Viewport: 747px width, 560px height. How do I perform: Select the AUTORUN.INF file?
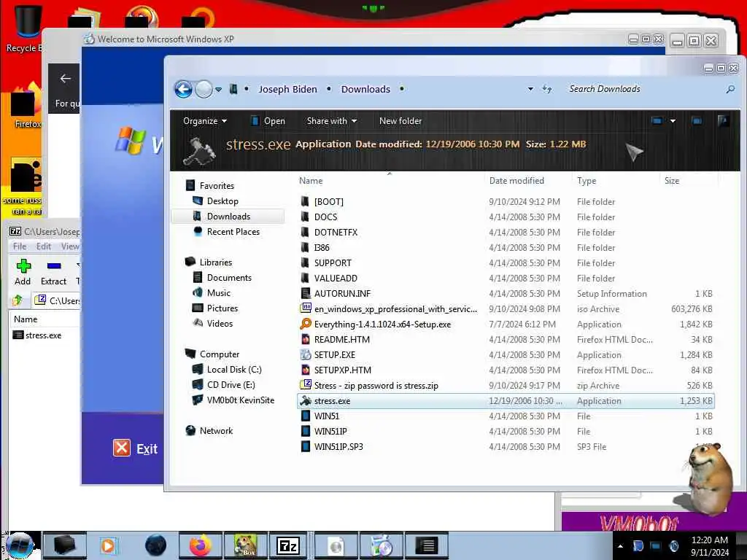[342, 294]
